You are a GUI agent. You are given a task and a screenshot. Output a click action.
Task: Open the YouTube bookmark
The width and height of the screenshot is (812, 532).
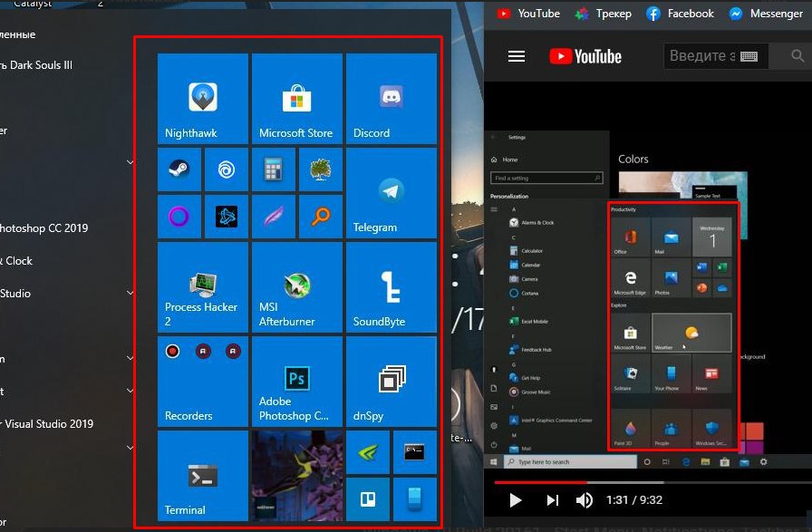click(528, 14)
